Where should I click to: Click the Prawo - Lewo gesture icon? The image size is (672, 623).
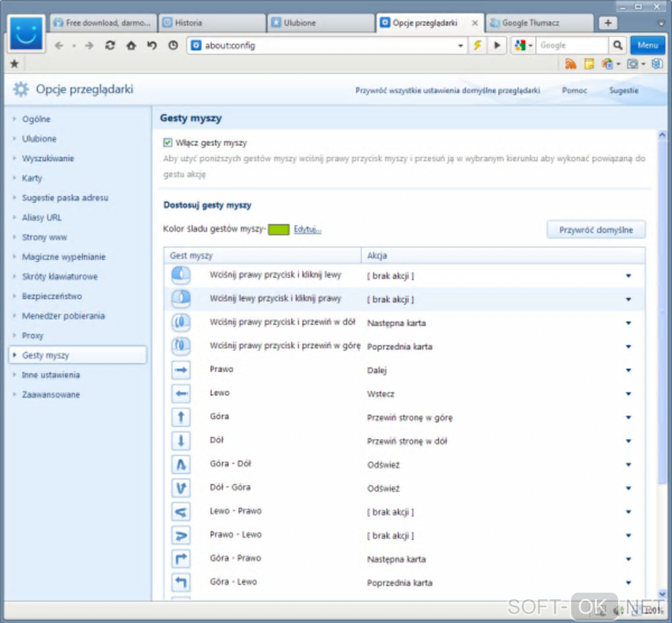click(181, 535)
